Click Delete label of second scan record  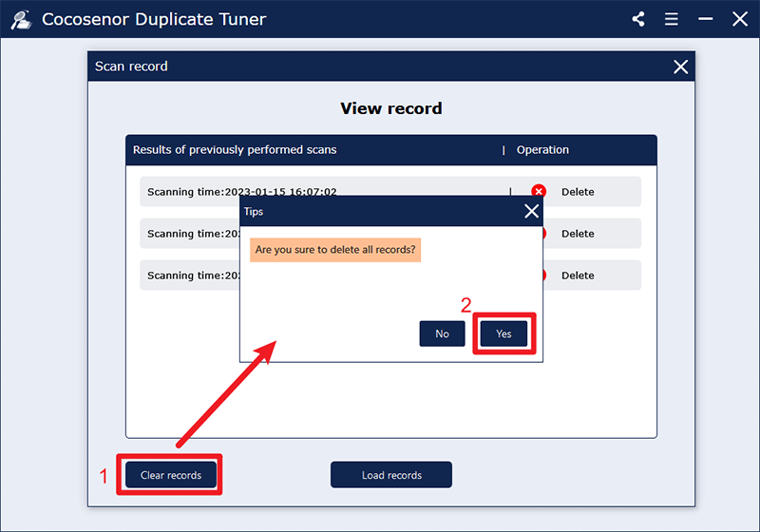coord(578,234)
